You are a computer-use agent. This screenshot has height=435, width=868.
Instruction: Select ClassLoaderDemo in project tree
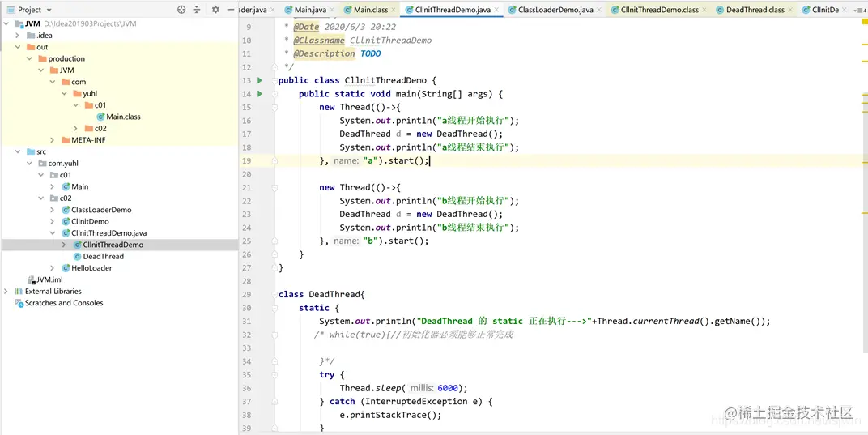(x=96, y=210)
